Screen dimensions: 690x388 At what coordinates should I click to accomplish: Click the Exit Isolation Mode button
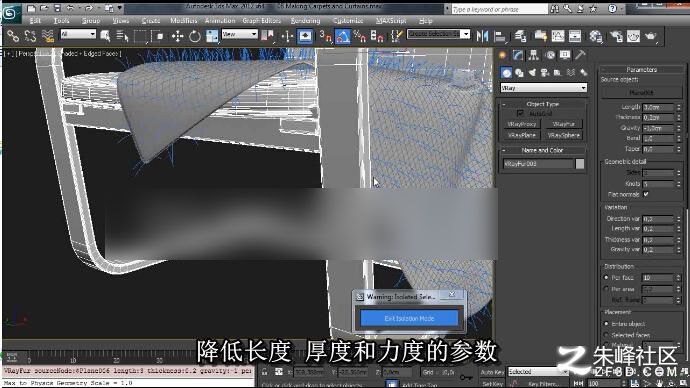(x=409, y=318)
